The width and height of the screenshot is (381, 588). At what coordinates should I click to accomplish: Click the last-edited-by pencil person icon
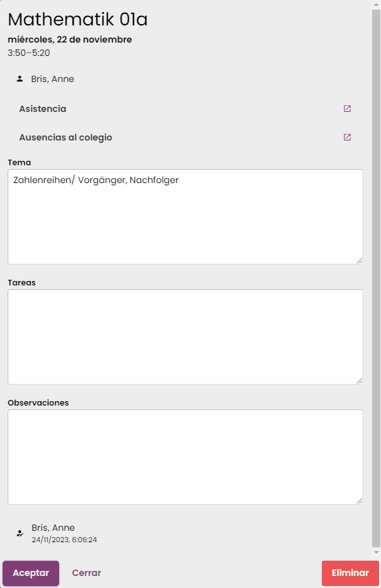point(20,533)
